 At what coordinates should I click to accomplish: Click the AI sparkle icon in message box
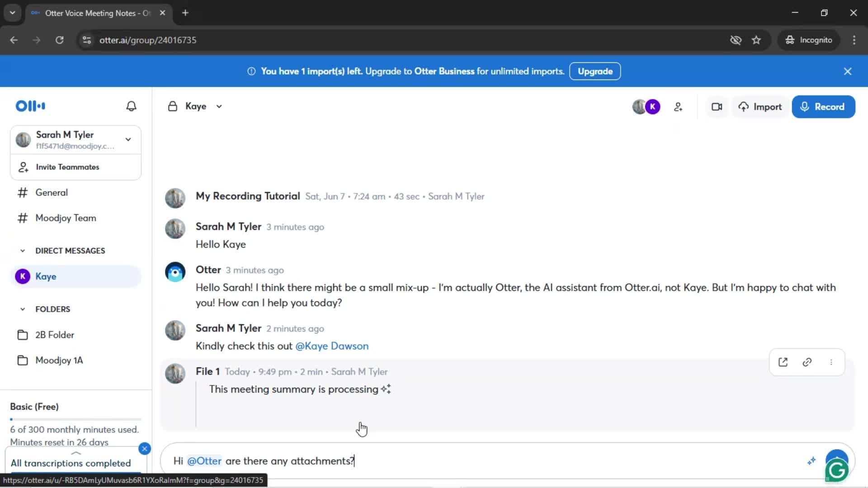[x=811, y=461]
